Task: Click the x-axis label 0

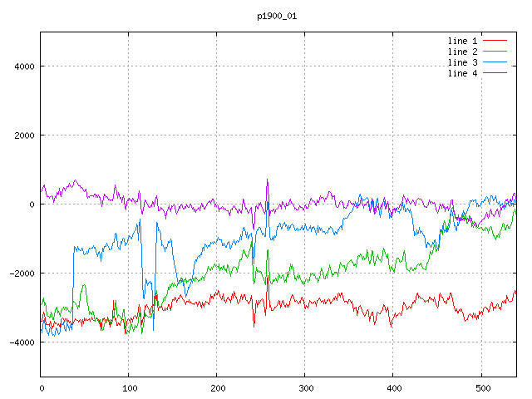Action: tap(42, 388)
